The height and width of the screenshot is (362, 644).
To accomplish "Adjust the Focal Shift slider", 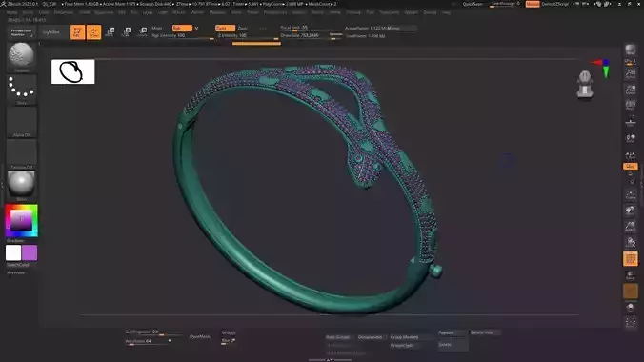I will 311,28.
